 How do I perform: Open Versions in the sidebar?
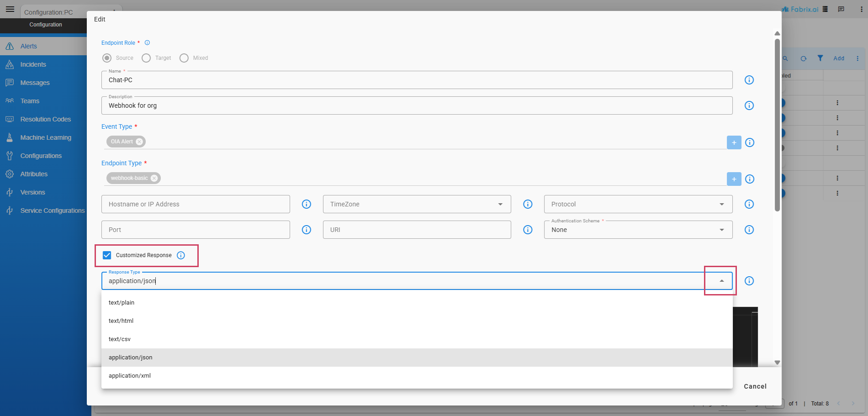coord(43,192)
